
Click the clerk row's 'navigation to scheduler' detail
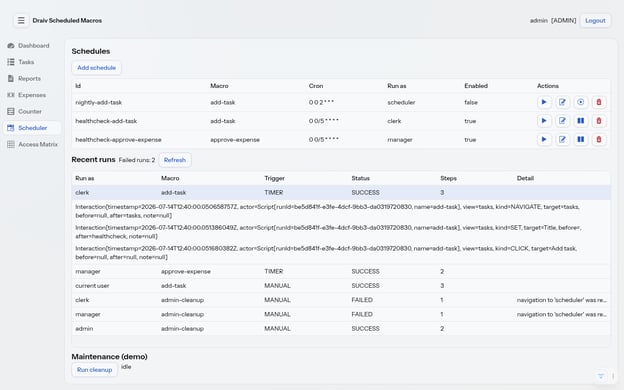click(x=562, y=300)
